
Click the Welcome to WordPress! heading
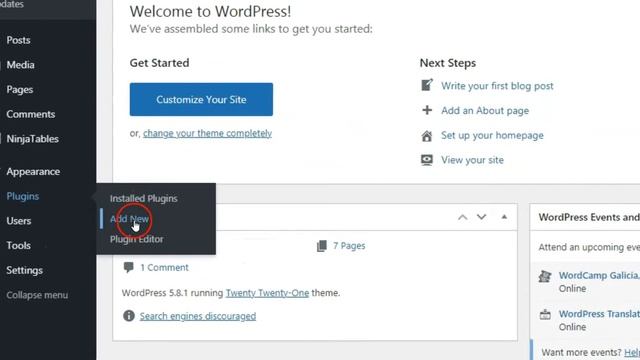point(211,11)
